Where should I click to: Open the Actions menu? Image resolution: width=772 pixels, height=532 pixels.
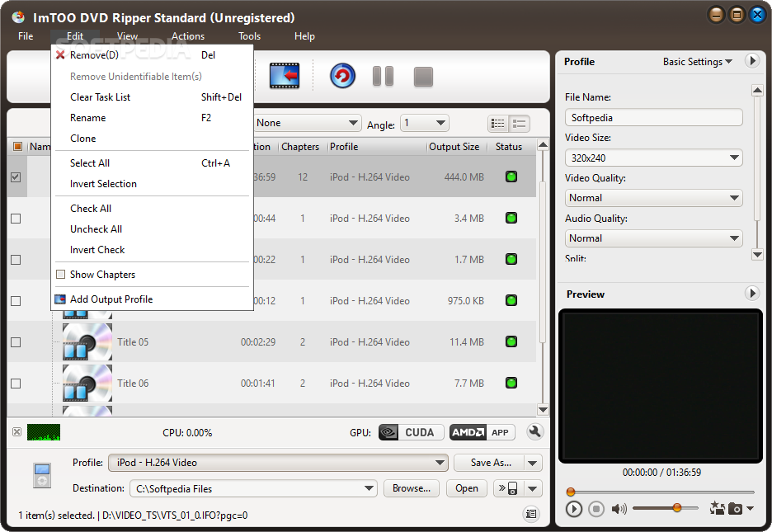pyautogui.click(x=187, y=36)
